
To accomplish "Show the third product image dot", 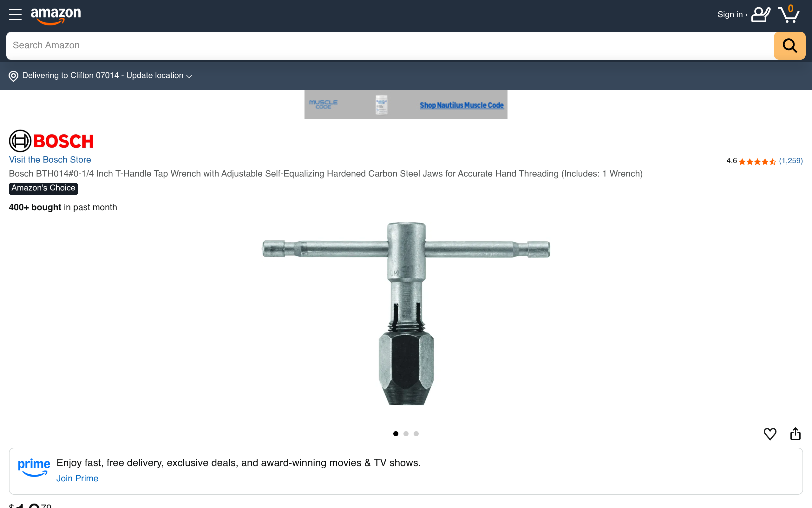I will (x=416, y=433).
